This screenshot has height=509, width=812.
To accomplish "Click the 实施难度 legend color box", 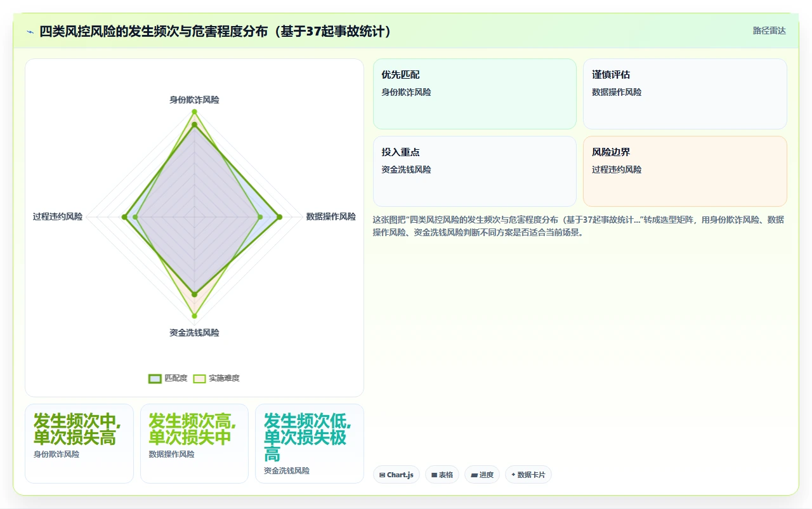I will (199, 378).
